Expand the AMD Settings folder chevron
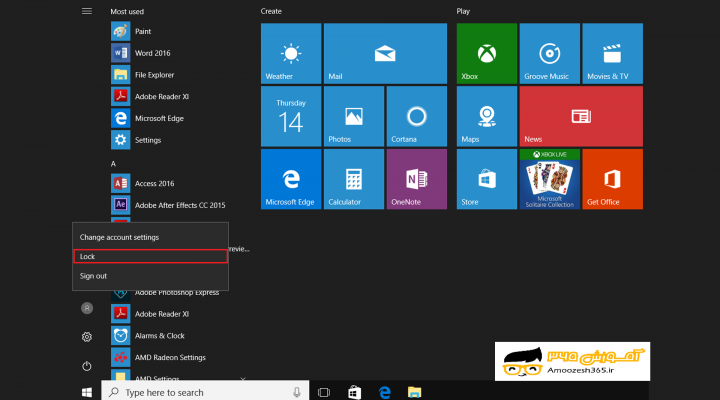Screen dimensions: 720x400 243,378
